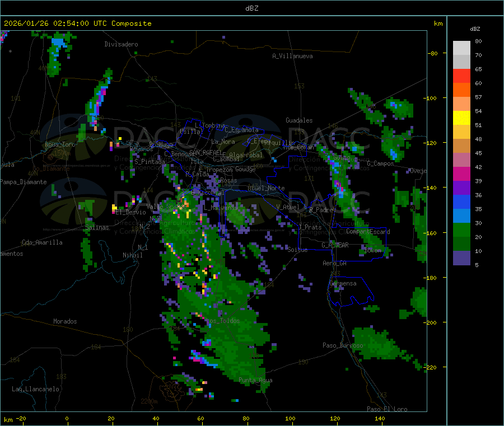Click the C_Campos location label
Image resolution: width=504 pixels, height=426 pixels.
tap(380, 163)
